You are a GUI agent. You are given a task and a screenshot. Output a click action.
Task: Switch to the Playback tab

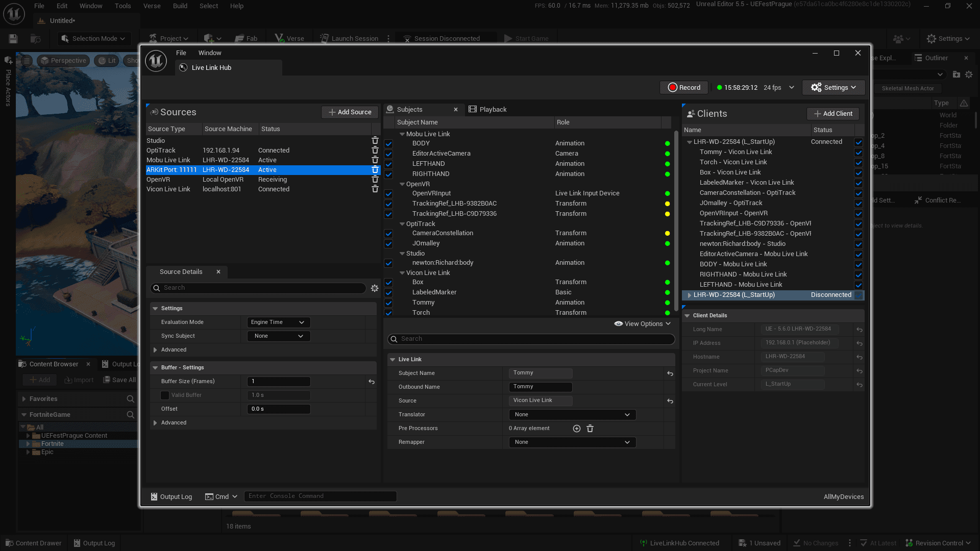point(488,110)
